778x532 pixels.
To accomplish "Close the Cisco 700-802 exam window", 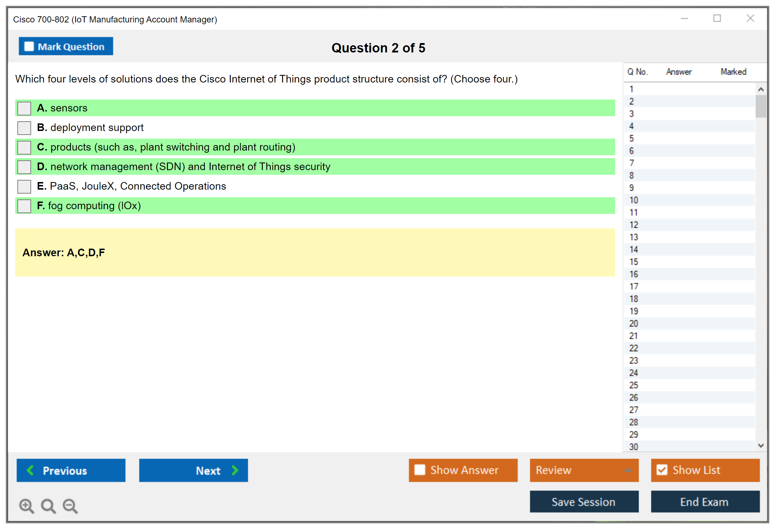I will click(x=750, y=18).
